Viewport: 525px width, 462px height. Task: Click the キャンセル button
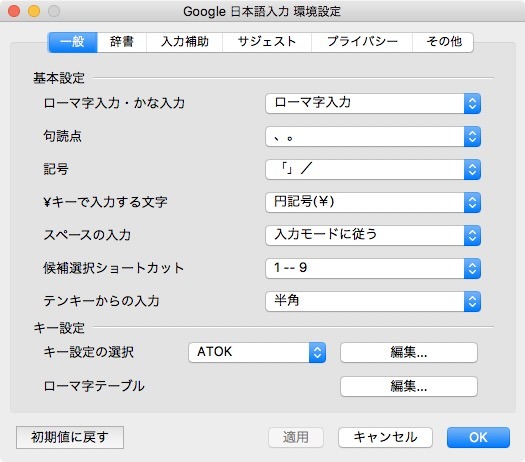tap(385, 437)
